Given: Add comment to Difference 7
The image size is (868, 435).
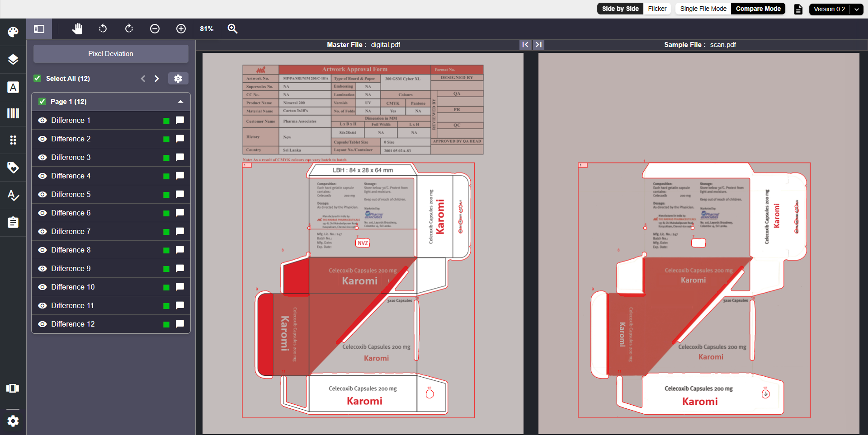Looking at the screenshot, I should [x=180, y=231].
